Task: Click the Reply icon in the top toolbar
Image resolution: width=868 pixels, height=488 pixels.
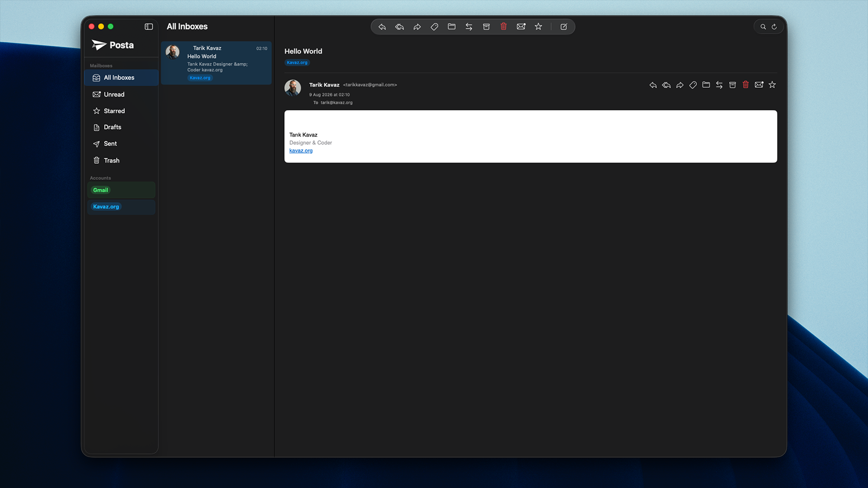Action: coord(382,27)
